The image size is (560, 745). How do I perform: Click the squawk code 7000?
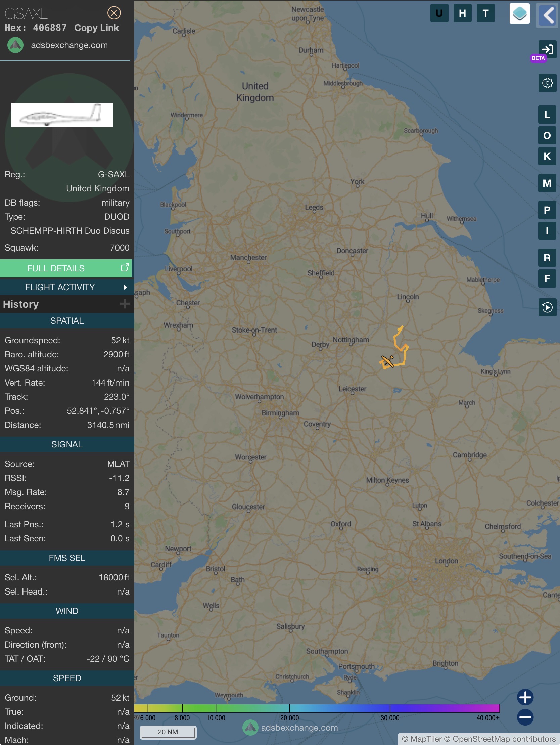tap(120, 248)
